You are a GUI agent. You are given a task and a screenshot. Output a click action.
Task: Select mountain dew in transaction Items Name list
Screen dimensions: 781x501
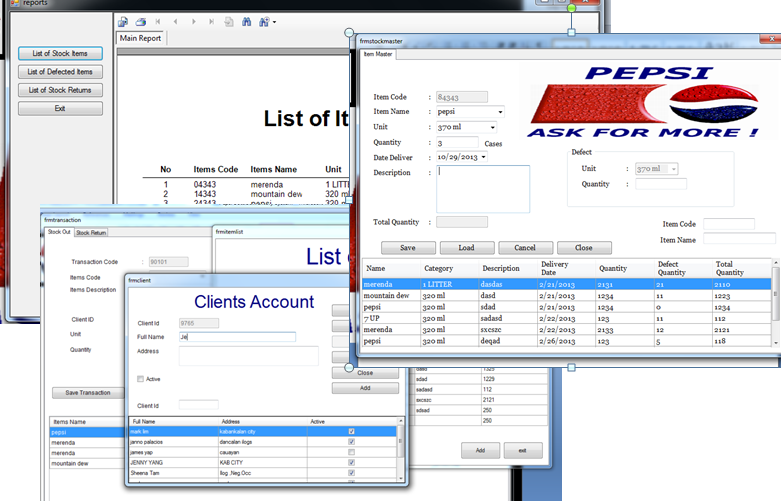[87, 464]
